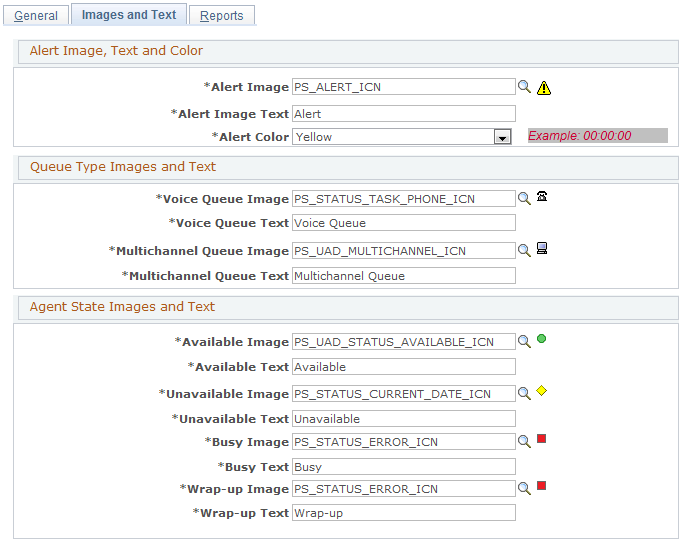Open lookup for Alert Image field
The width and height of the screenshot is (685, 544).
524,87
